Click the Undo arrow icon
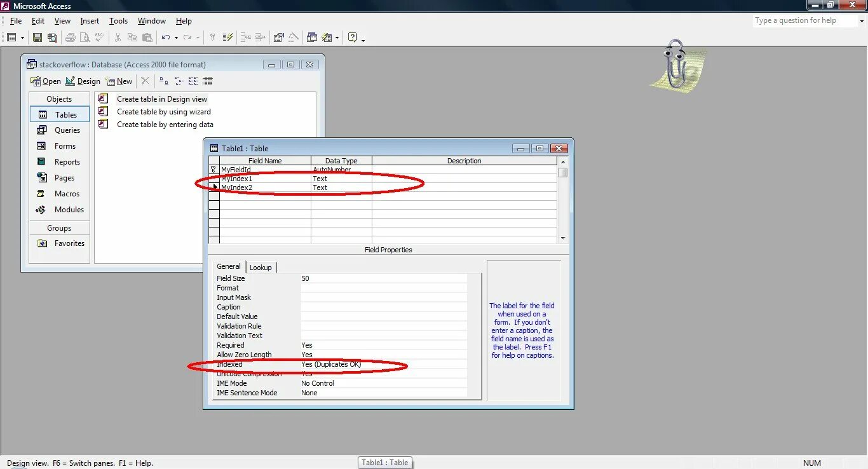 coord(165,37)
